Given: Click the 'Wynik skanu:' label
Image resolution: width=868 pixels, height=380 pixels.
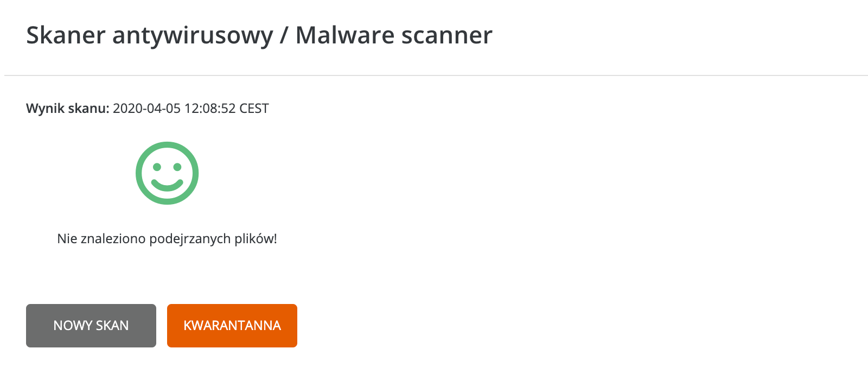Looking at the screenshot, I should 68,109.
